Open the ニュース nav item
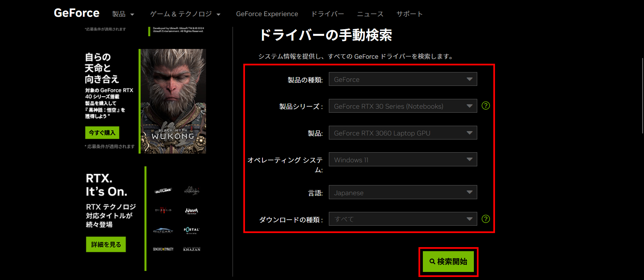Viewport: 644px width, 280px height. coord(370,14)
